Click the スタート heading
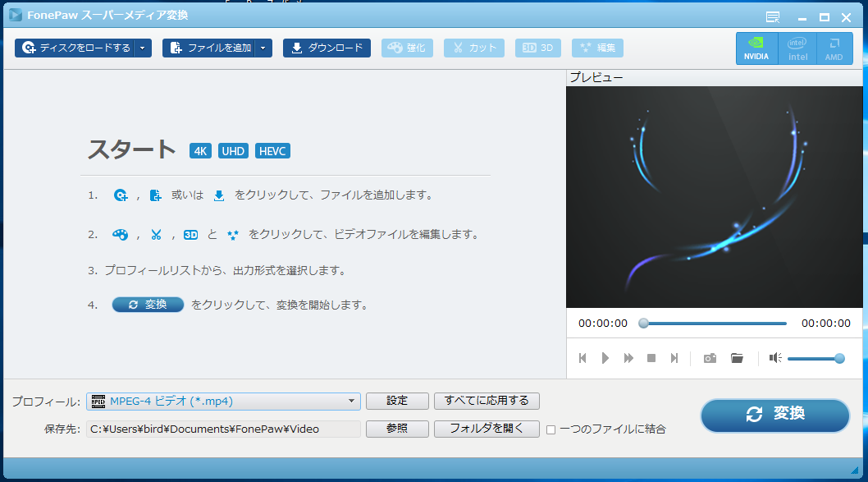868x482 pixels. (132, 149)
